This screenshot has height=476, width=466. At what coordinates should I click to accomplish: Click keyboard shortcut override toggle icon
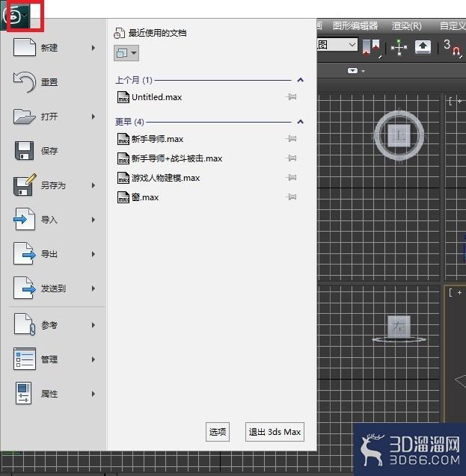423,47
